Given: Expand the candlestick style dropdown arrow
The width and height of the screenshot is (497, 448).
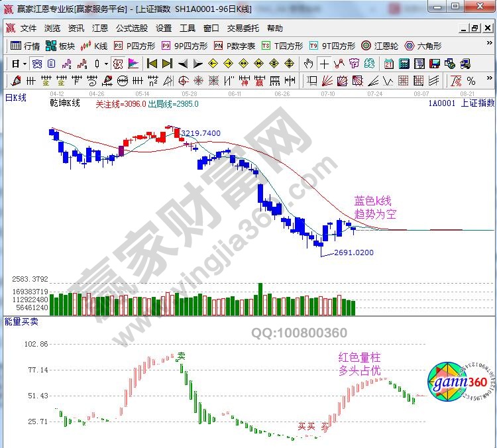Looking at the screenshot, I should (x=106, y=64).
